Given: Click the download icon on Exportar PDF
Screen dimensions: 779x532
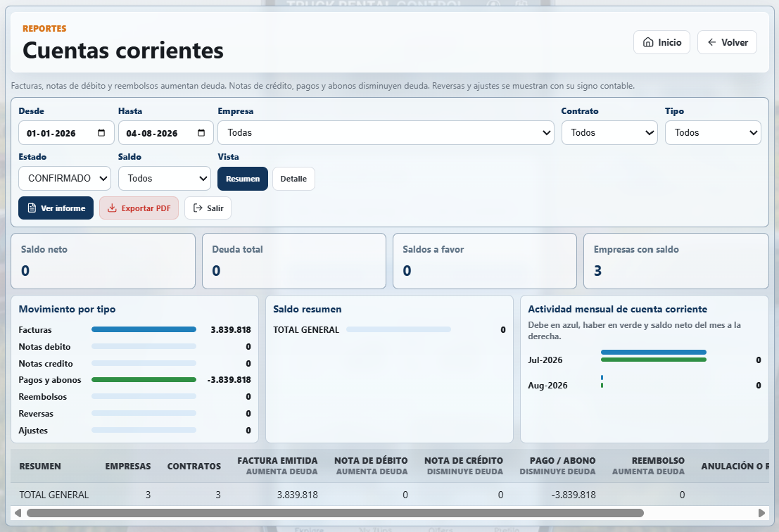Looking at the screenshot, I should (113, 208).
